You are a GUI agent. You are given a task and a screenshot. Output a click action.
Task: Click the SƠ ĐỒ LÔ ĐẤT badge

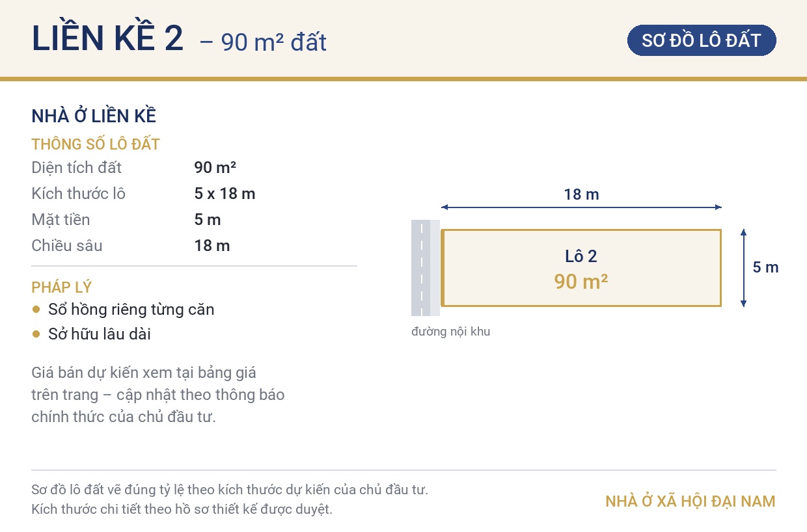tap(702, 40)
